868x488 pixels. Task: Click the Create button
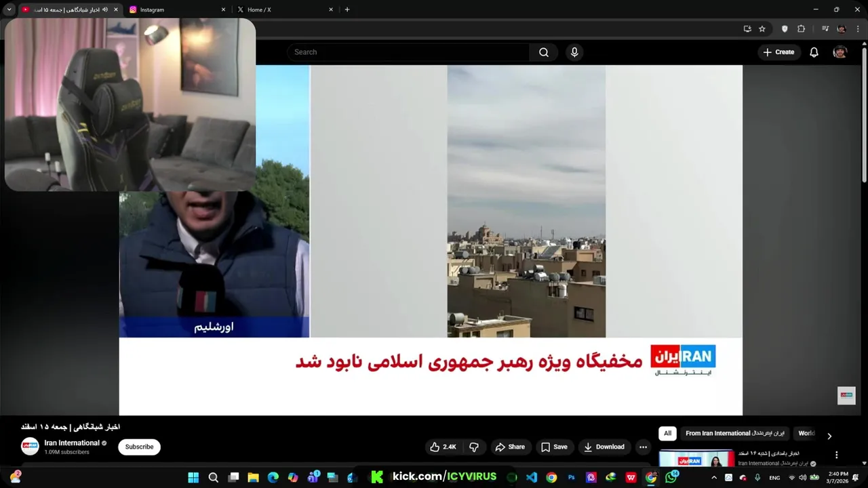point(778,52)
